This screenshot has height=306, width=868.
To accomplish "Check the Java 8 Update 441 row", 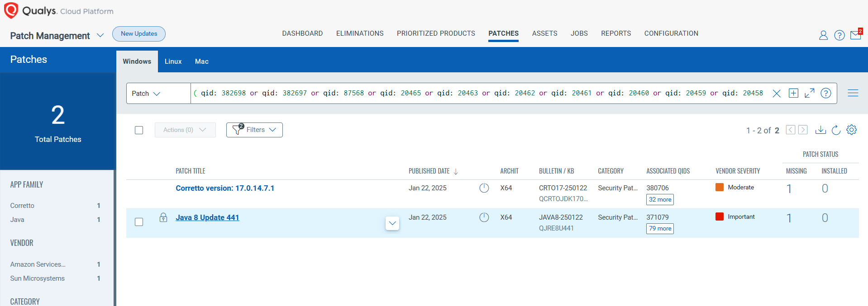I will tap(139, 222).
